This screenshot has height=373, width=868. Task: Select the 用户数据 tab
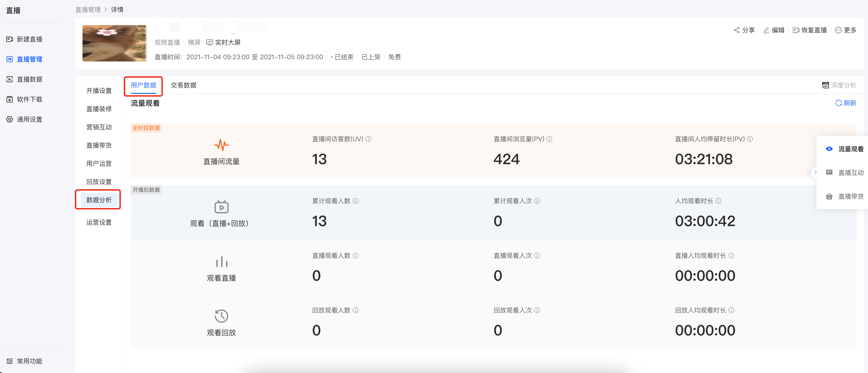pos(144,85)
